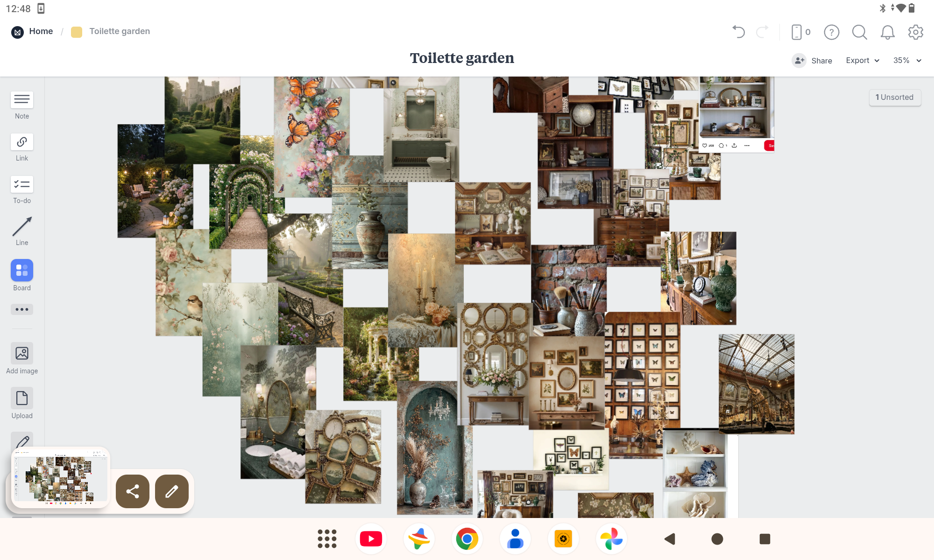The width and height of the screenshot is (934, 560).
Task: Open Chrome from the taskbar
Action: (x=467, y=539)
